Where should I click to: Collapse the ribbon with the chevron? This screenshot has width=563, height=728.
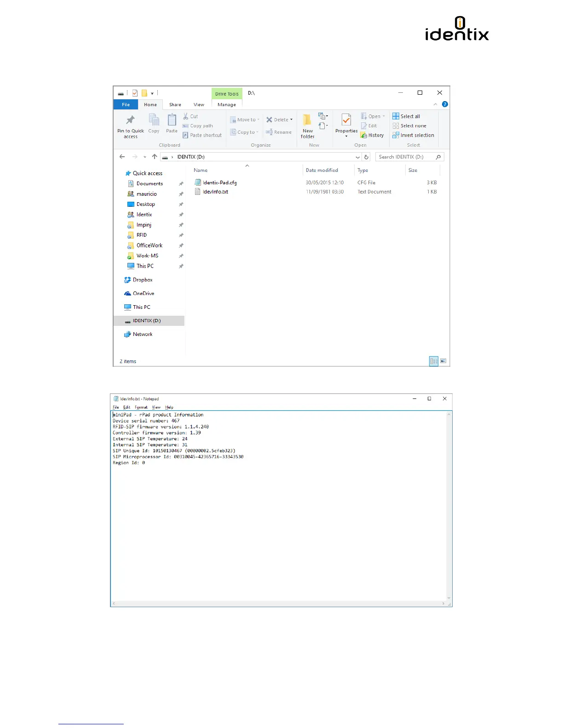coord(435,104)
